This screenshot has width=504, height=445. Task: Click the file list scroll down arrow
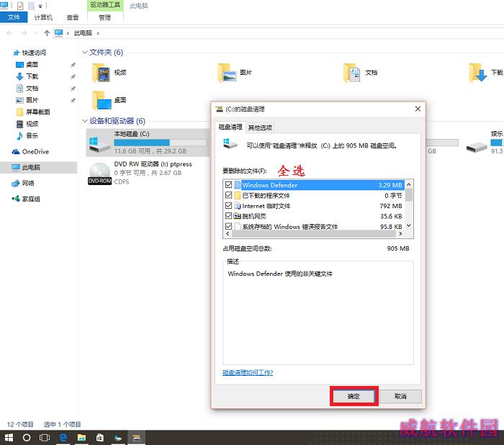(408, 225)
